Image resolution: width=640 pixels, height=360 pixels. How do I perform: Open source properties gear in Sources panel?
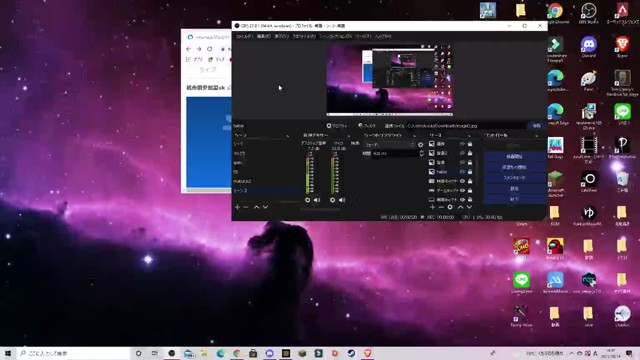pos(450,207)
